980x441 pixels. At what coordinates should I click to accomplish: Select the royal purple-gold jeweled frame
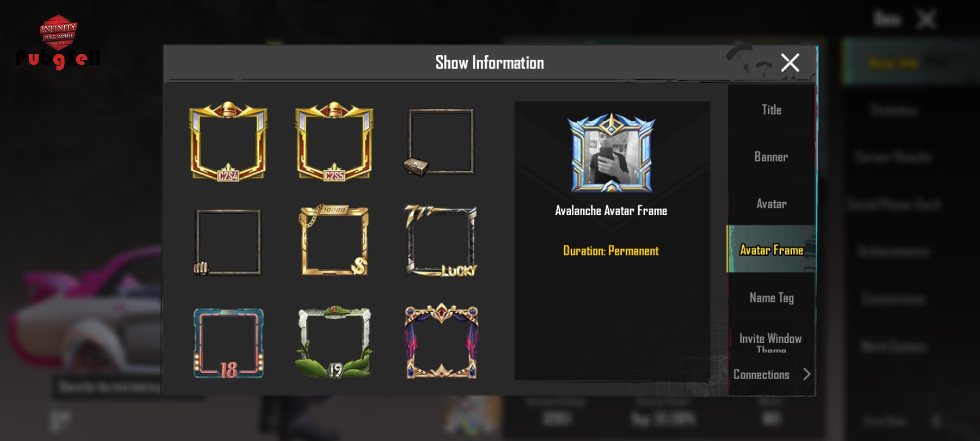pos(441,341)
